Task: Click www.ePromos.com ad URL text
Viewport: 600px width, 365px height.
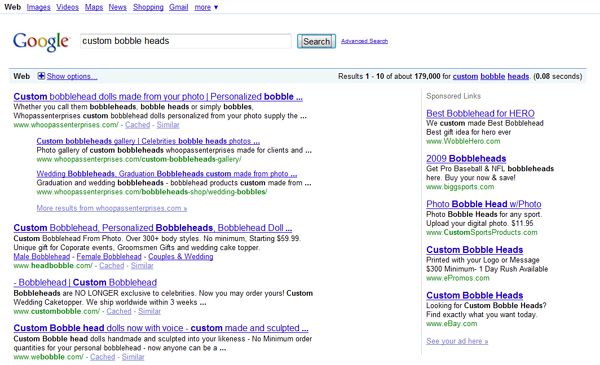Action: click(458, 278)
